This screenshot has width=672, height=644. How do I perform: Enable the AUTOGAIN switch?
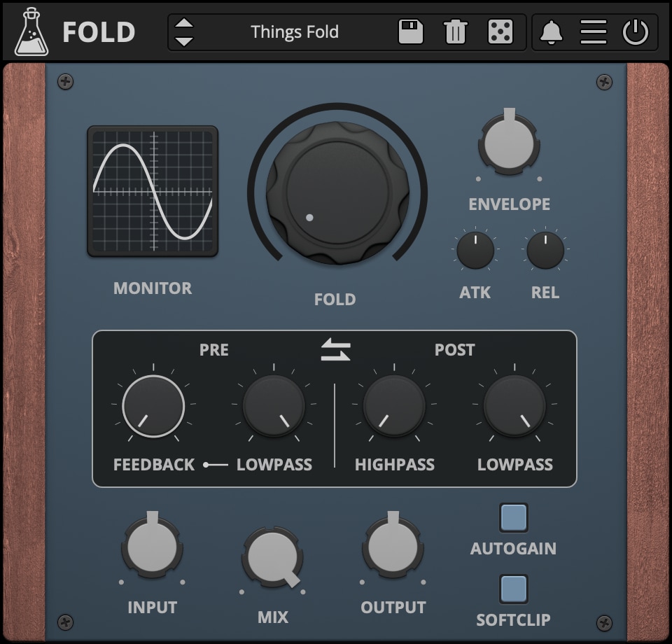514,519
